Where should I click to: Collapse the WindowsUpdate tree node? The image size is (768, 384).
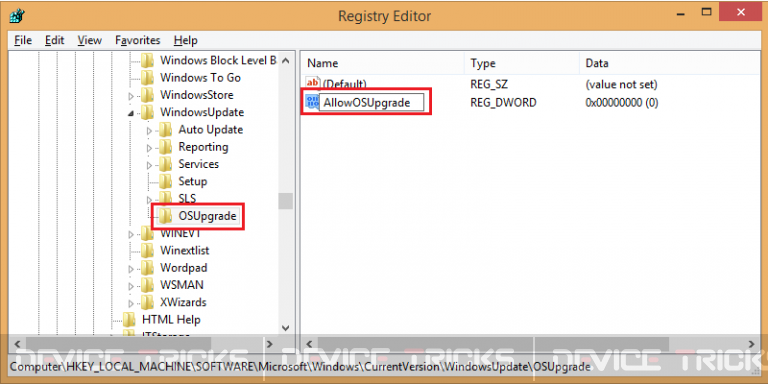131,113
